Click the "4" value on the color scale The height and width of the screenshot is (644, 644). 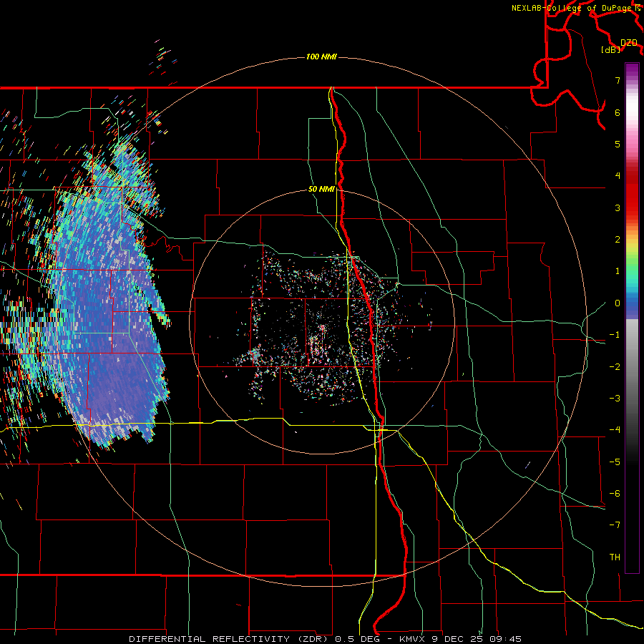click(618, 176)
